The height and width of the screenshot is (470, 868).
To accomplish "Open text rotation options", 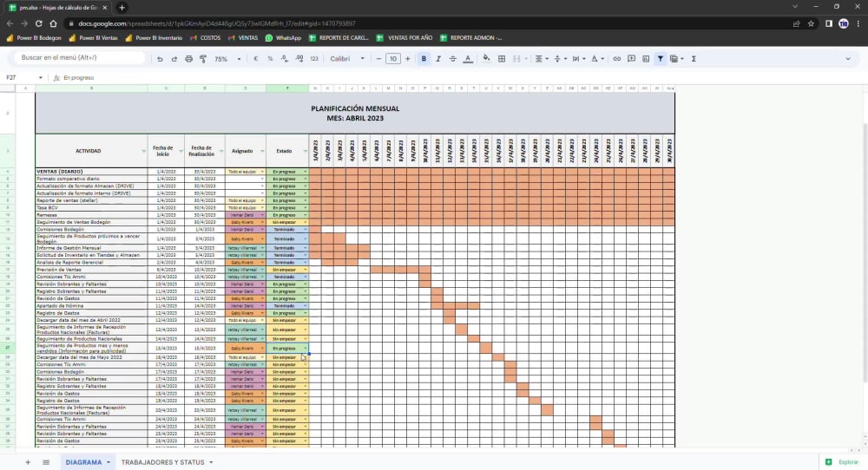I will pyautogui.click(x=597, y=59).
